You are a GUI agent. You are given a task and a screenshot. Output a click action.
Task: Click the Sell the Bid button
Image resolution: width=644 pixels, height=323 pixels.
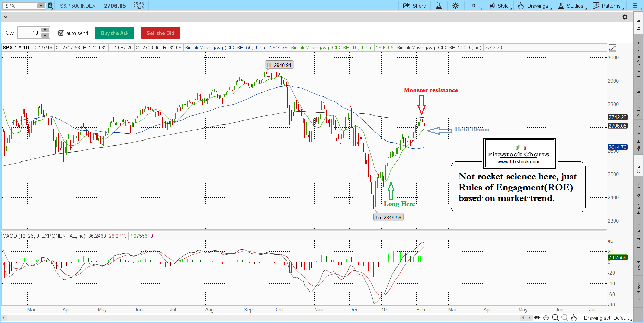[160, 33]
